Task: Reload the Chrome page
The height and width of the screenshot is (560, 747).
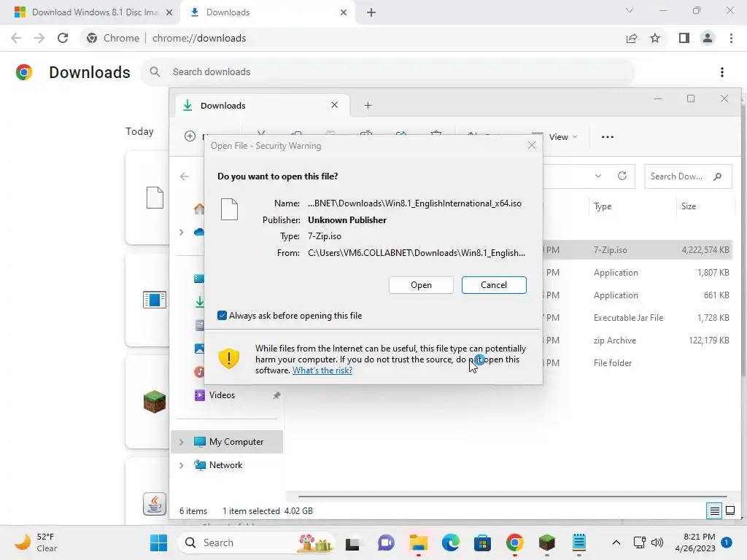Action: (x=63, y=38)
